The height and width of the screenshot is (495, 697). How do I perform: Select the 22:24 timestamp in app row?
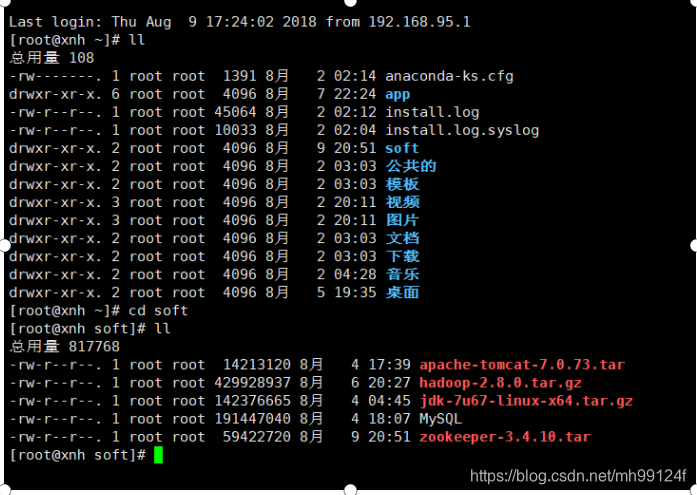[355, 95]
